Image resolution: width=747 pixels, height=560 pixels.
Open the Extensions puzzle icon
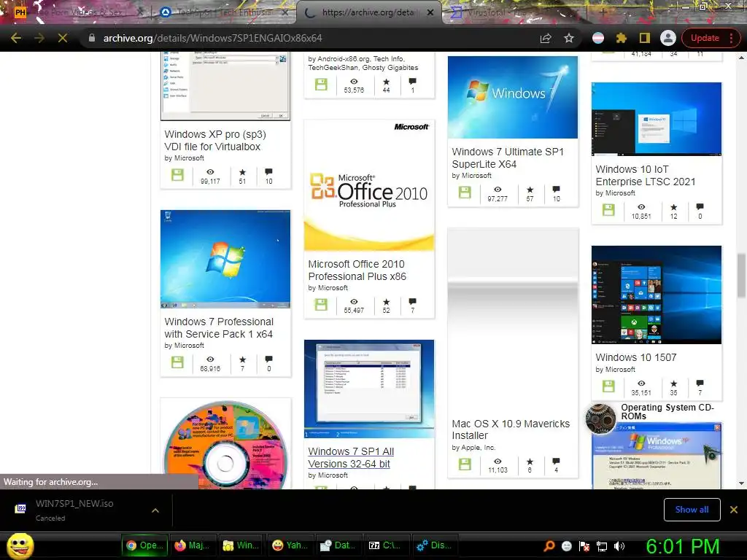[622, 38]
